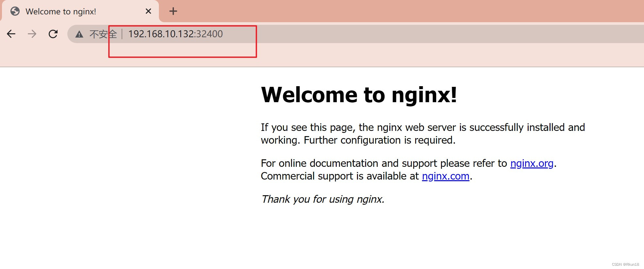
Task: Select the Welcome to nginx! tab
Action: [80, 11]
